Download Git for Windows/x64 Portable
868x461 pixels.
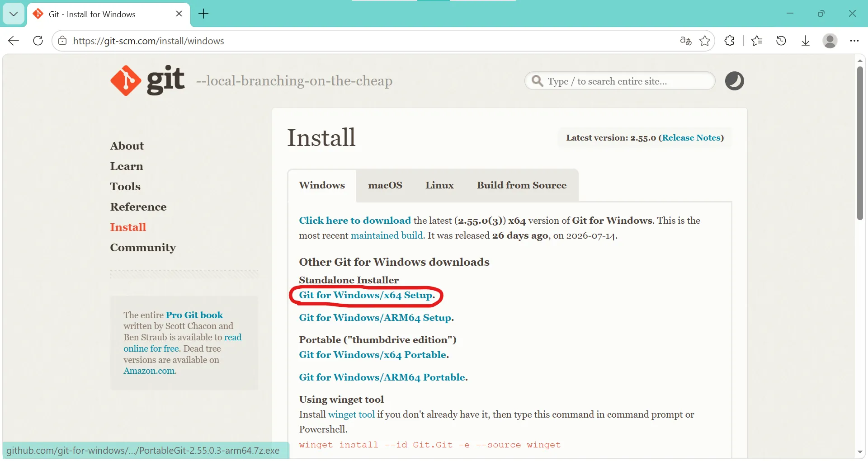coord(373,355)
